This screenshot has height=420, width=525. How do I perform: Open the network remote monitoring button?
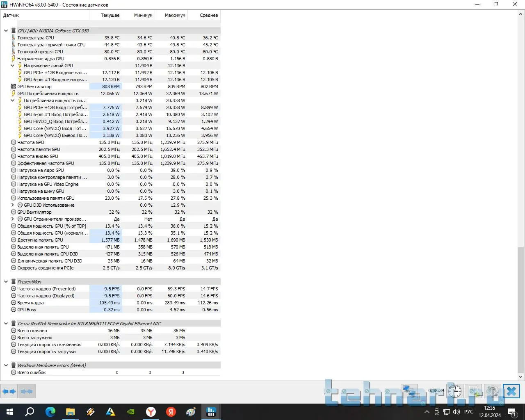pyautogui.click(x=409, y=391)
